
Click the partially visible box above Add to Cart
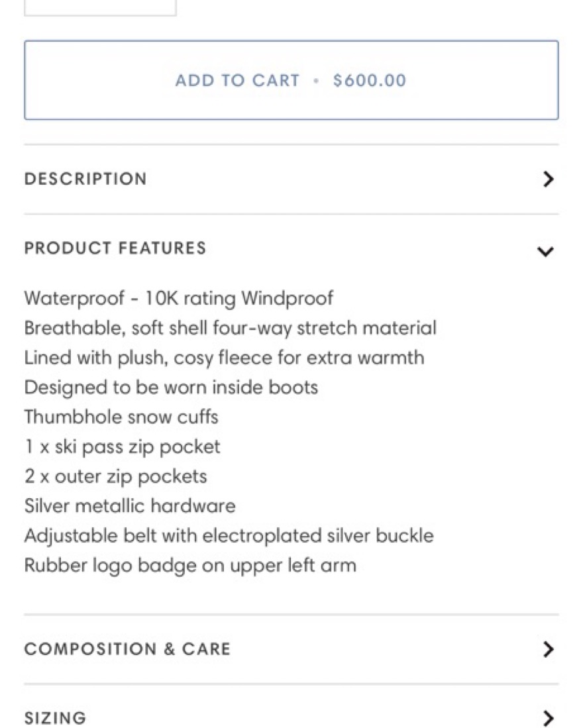pos(100,7)
